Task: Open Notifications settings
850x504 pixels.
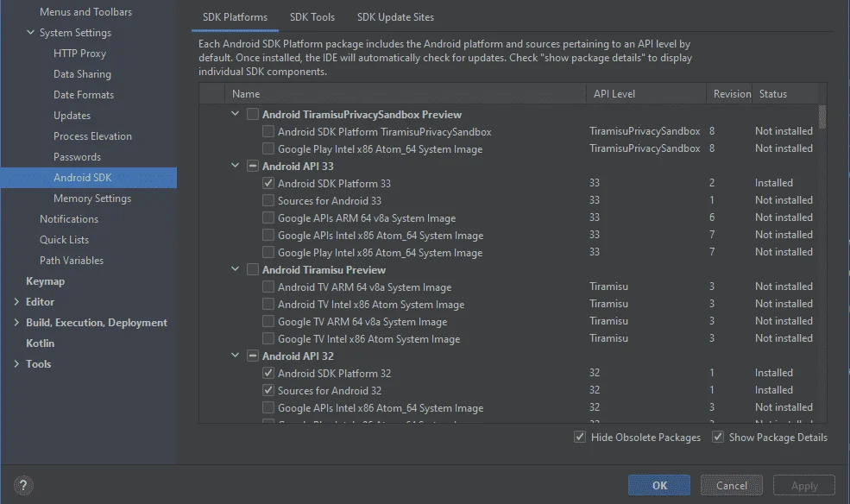Action: 69,219
